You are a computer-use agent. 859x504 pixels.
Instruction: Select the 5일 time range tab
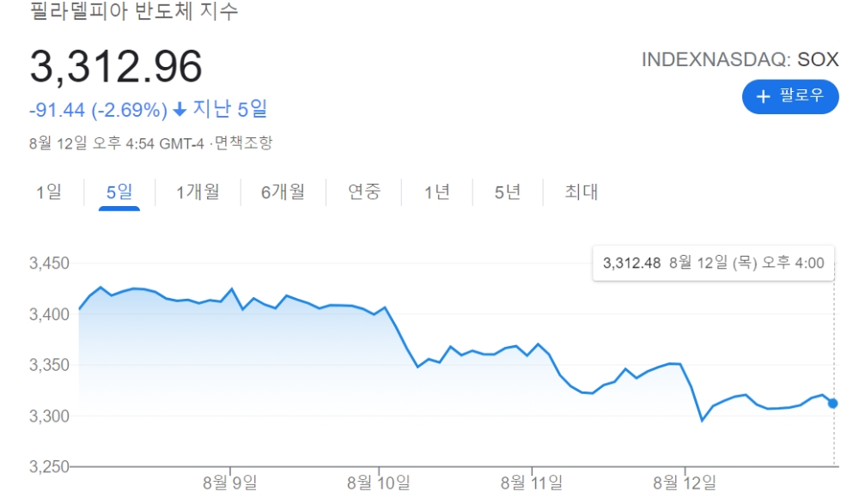[119, 191]
